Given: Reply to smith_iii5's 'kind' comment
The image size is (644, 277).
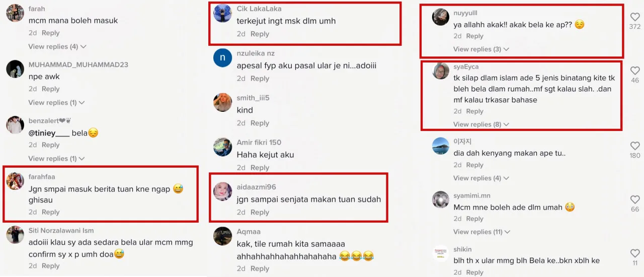Looking at the screenshot, I should (x=260, y=123).
